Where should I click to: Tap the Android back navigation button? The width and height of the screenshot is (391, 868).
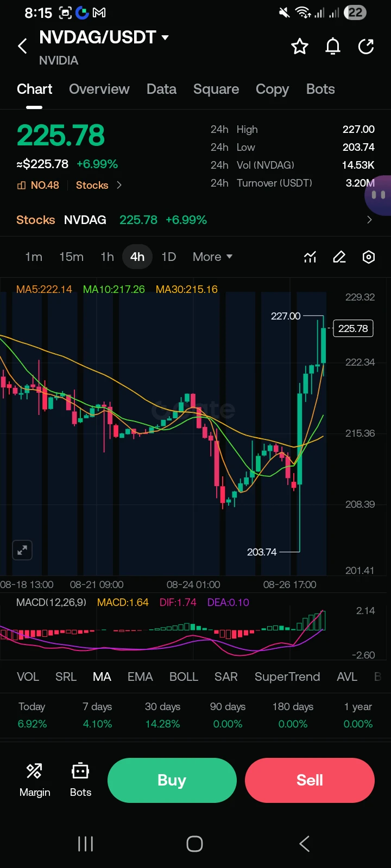click(x=305, y=844)
